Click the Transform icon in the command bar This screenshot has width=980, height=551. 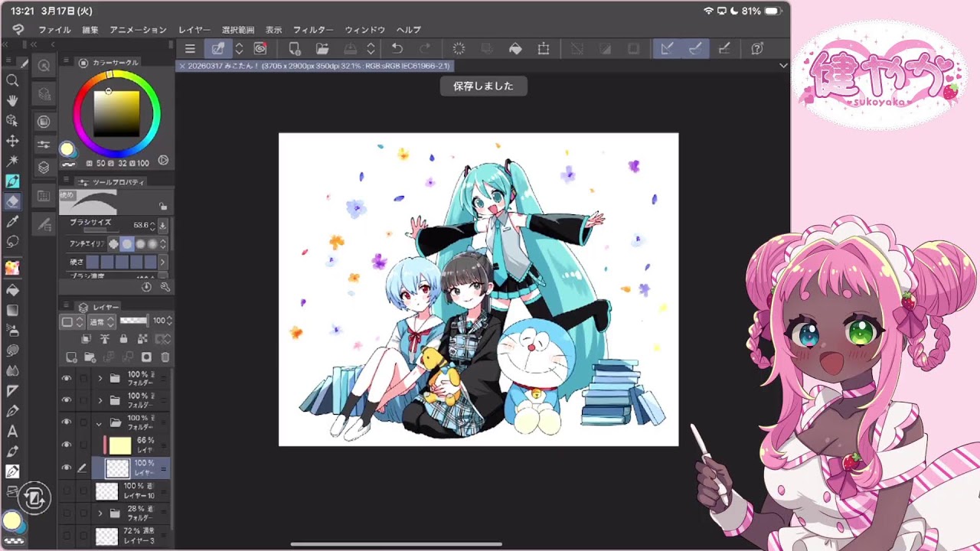pos(544,48)
